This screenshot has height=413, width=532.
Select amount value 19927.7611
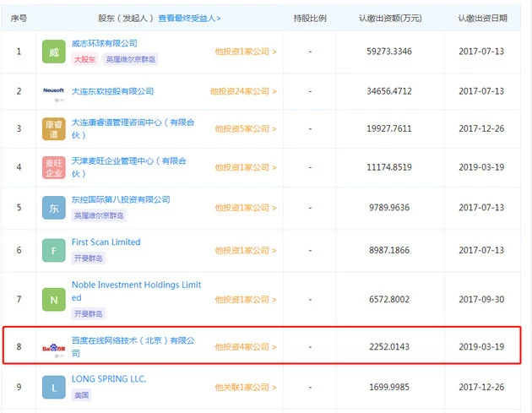click(x=389, y=129)
